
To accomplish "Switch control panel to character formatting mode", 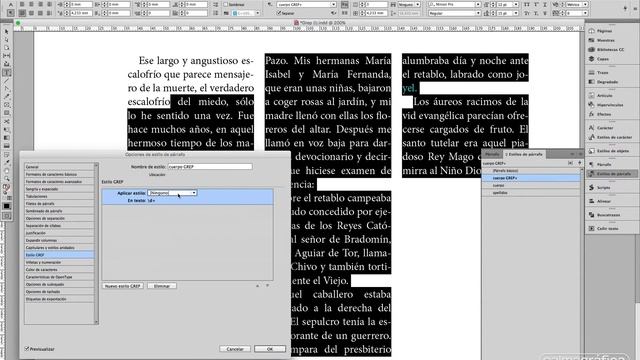I will [11, 4].
